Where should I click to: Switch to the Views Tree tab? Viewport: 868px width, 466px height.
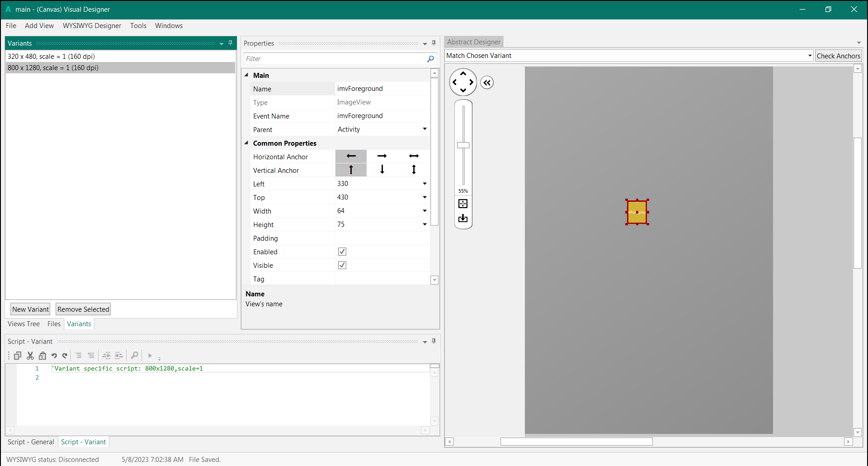(x=23, y=323)
